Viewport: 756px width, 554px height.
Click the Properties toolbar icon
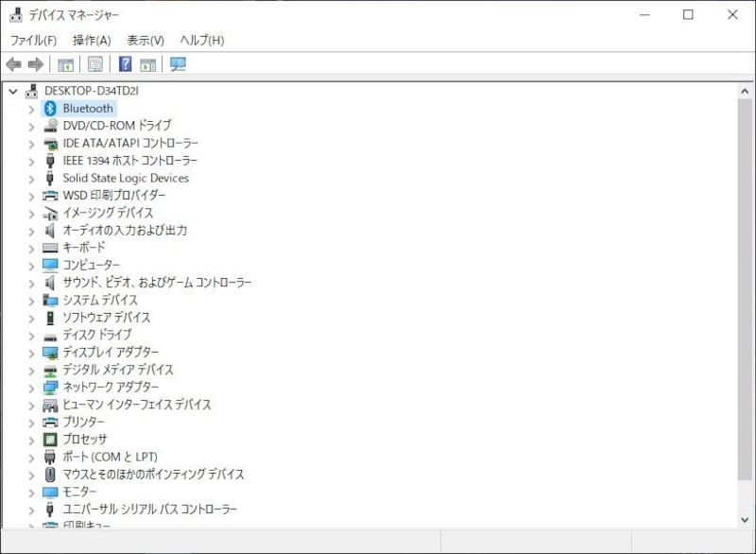click(95, 64)
